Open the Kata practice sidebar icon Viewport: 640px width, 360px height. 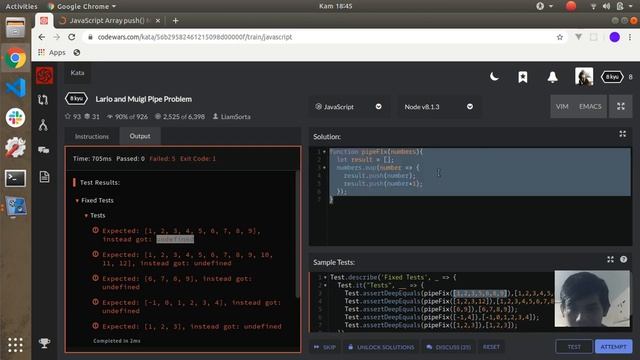(43, 100)
